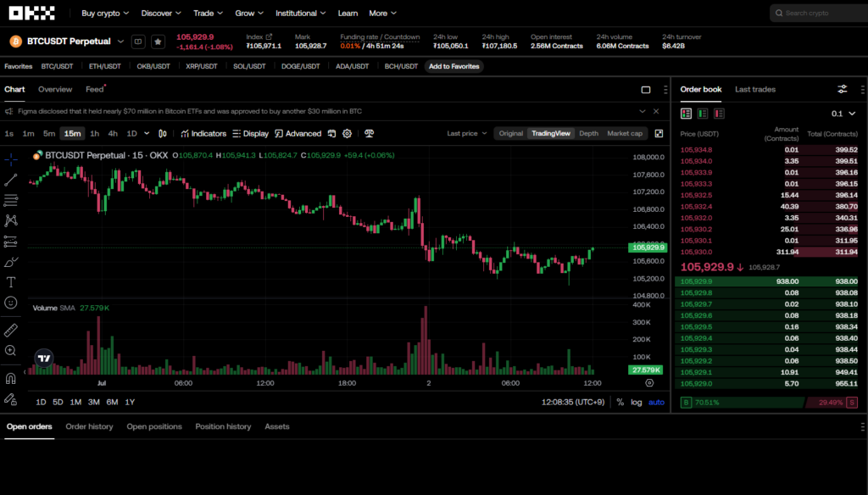Toggle magnet mode for drawings
This screenshot has width=868, height=495.
coord(10,379)
